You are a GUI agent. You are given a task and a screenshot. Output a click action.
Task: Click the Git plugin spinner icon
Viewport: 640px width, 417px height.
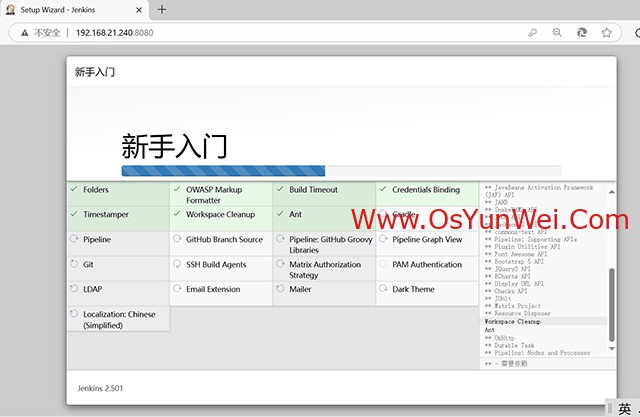click(x=74, y=264)
